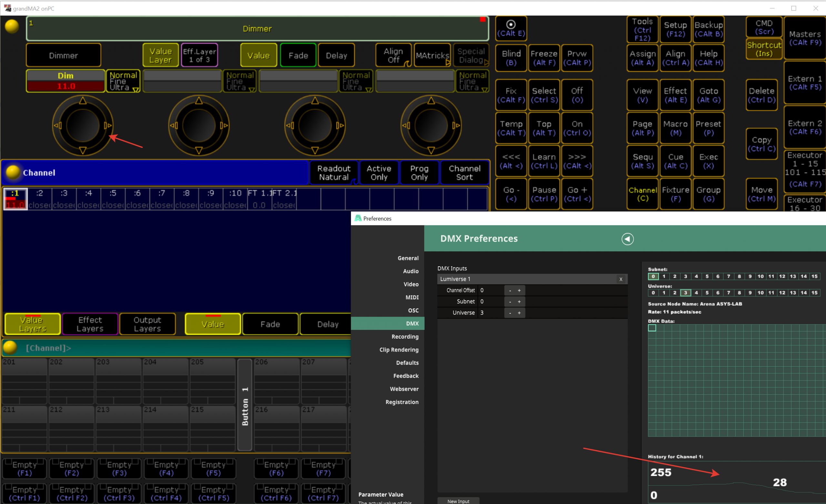This screenshot has height=504, width=826.
Task: Click the Button 1 vertical bar
Action: click(245, 405)
